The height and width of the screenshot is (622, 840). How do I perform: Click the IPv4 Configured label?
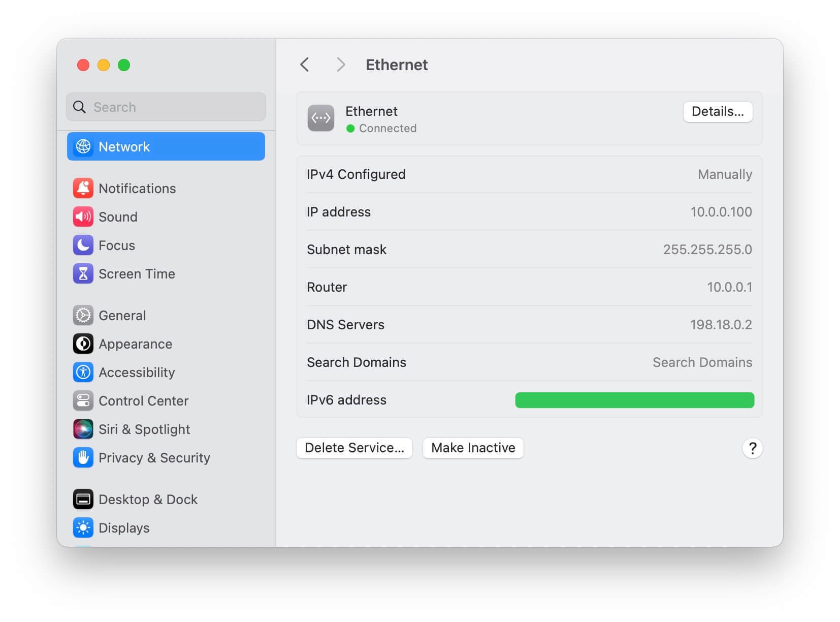click(x=356, y=174)
